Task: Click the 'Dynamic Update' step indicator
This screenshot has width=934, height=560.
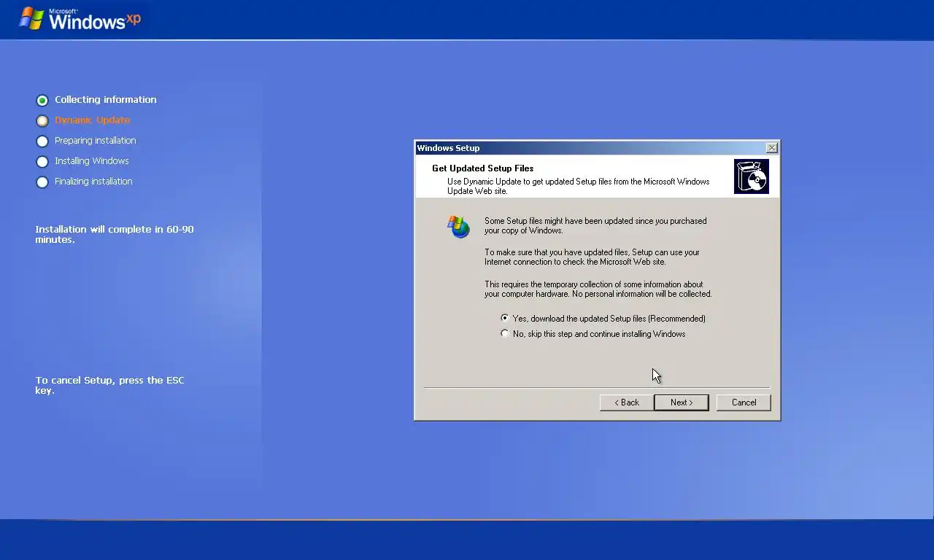Action: coord(42,120)
